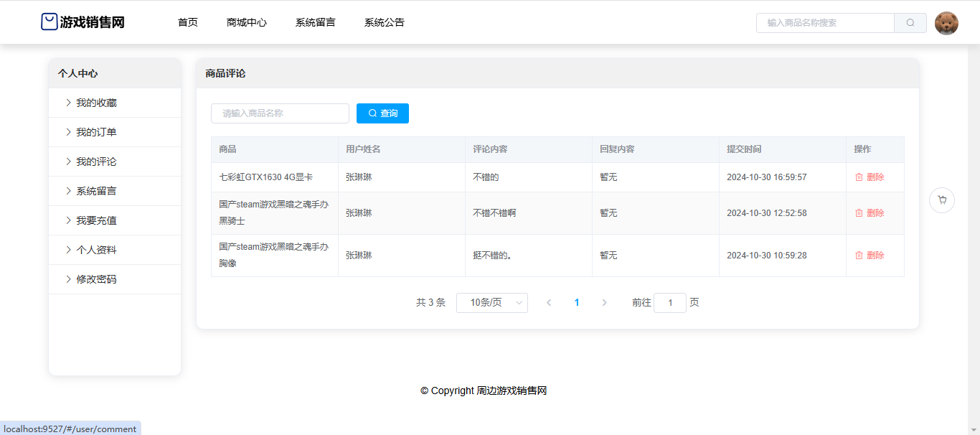The height and width of the screenshot is (435, 980).
Task: Click the blue 查询 button
Action: point(382,113)
